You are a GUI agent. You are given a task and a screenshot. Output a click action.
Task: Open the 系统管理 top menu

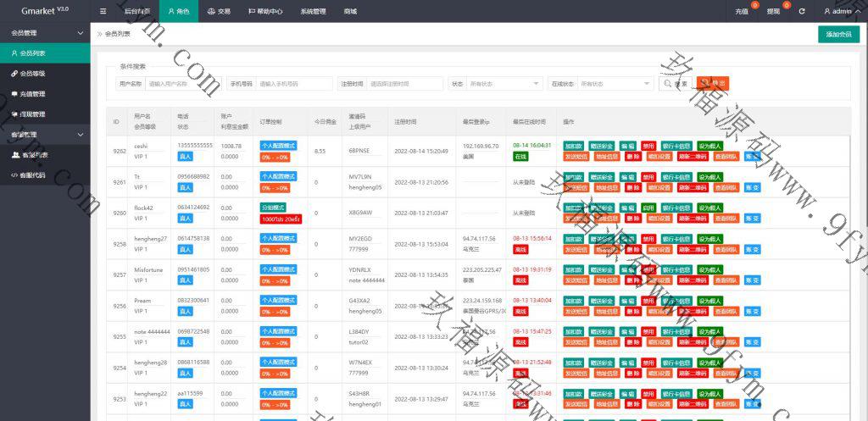312,11
